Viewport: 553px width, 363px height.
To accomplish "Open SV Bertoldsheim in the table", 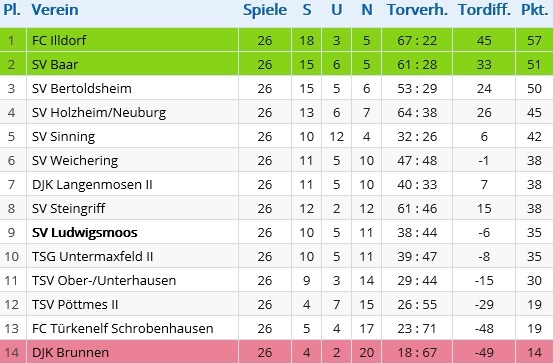I will tap(81, 88).
